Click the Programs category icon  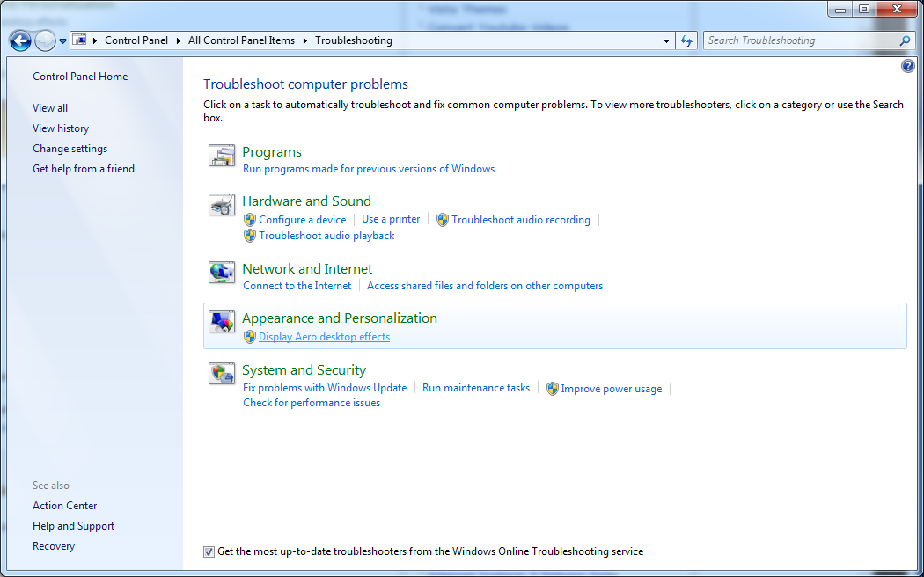click(222, 156)
